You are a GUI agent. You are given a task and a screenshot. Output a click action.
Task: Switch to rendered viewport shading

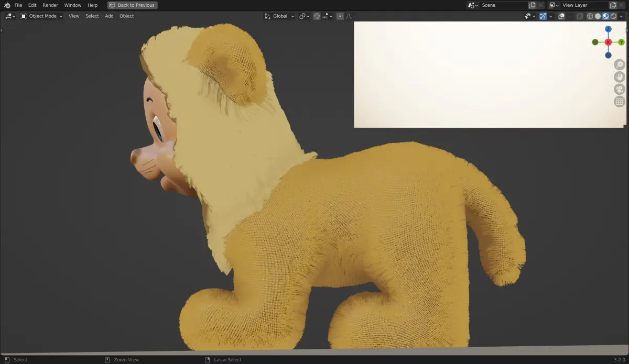point(613,16)
